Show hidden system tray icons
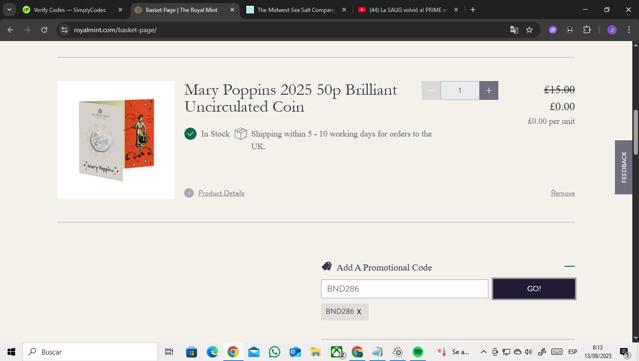The width and height of the screenshot is (639, 361). click(483, 352)
